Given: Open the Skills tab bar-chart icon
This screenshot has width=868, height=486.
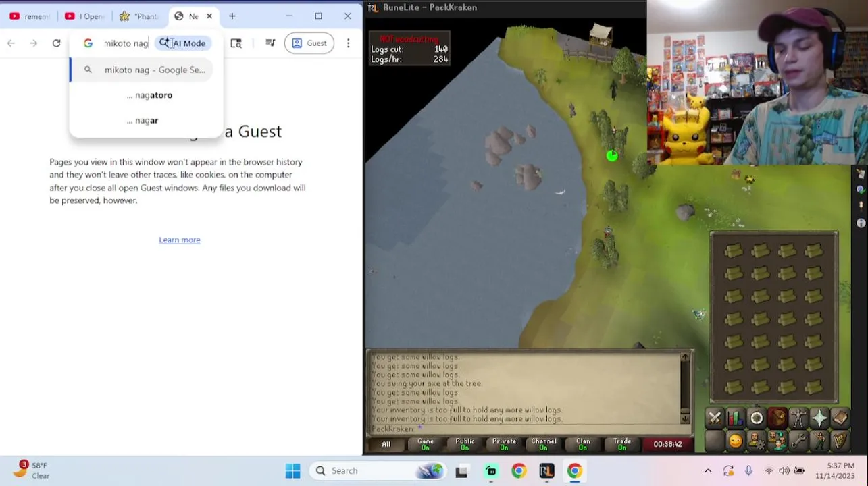Looking at the screenshot, I should (x=736, y=418).
